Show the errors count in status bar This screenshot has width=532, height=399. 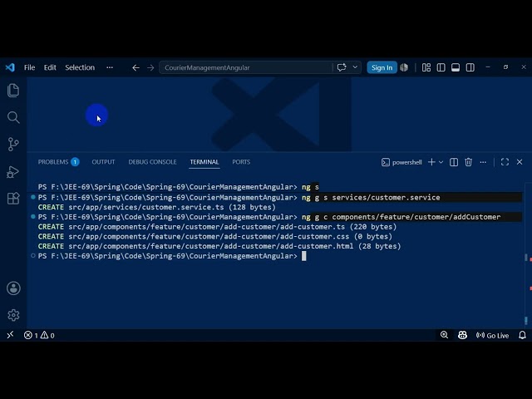31,335
